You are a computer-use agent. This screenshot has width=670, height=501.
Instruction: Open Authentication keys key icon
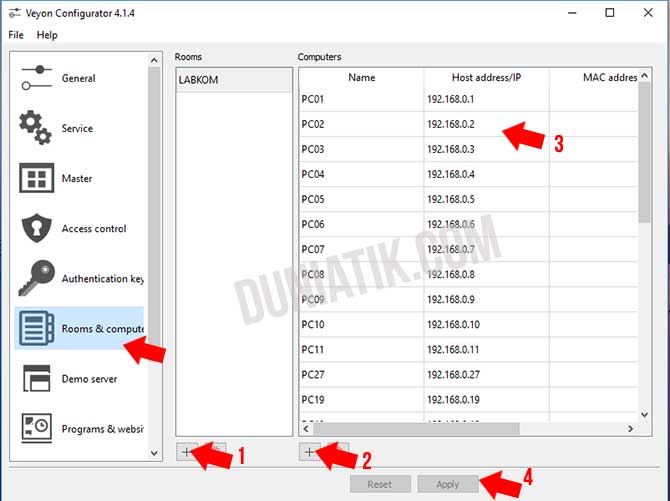37,278
